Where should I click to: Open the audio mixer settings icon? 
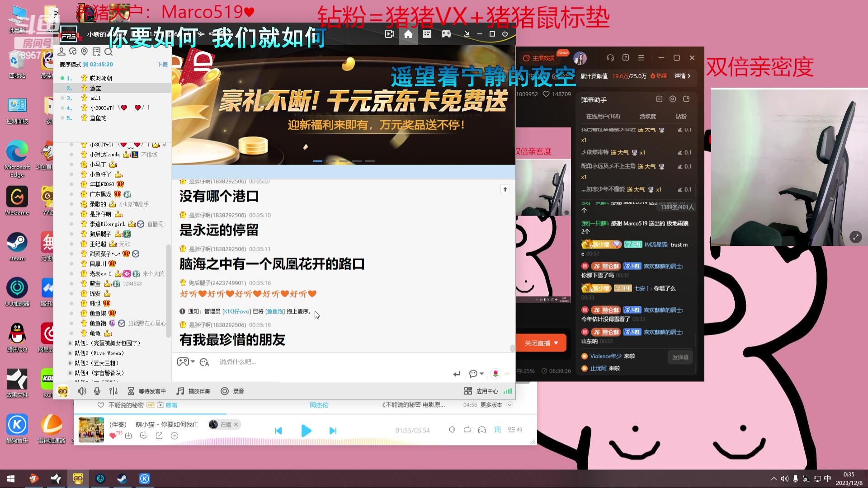point(113,391)
